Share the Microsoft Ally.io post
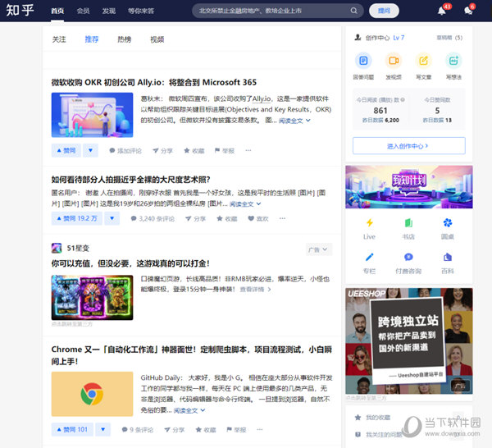Image resolution: width=492 pixels, height=448 pixels. click(x=162, y=151)
